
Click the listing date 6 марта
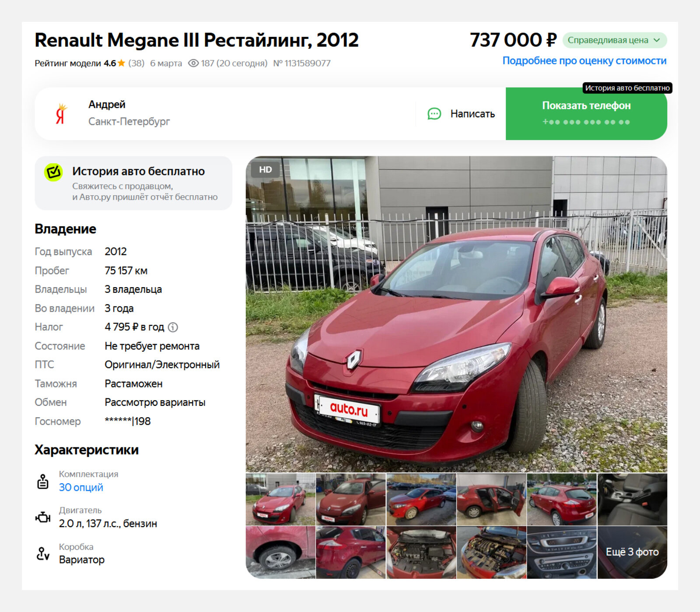166,63
